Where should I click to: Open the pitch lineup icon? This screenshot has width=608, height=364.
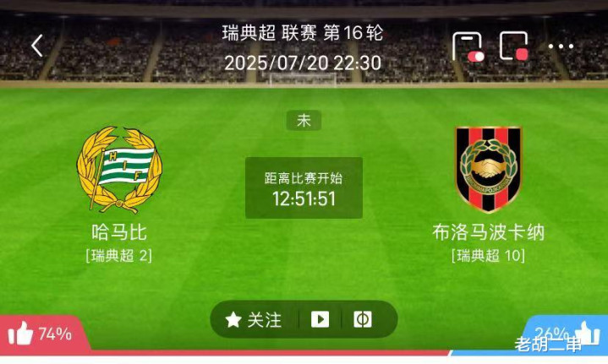[x=363, y=319]
